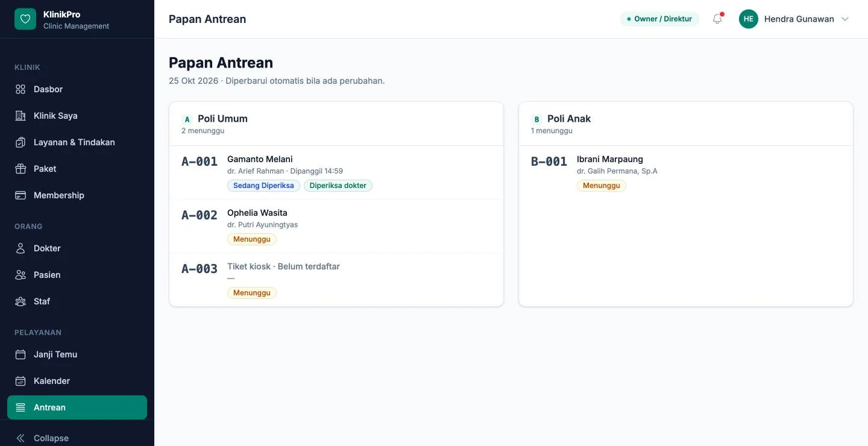Go to Klinik Saya page
Screen dimensions: 868x446
tap(77, 116)
